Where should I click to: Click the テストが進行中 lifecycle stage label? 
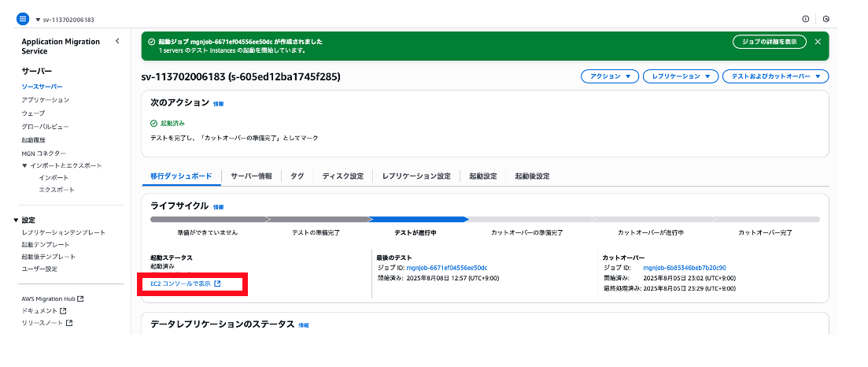pos(416,233)
